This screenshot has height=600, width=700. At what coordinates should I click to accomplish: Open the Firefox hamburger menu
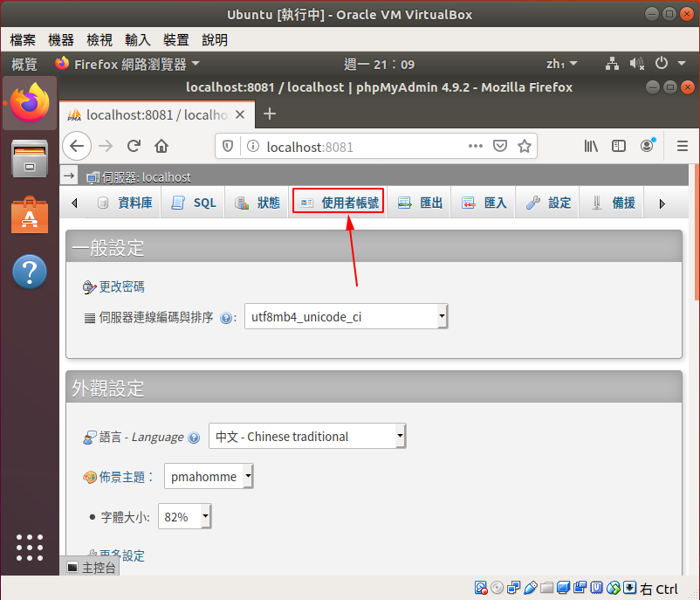(x=683, y=146)
